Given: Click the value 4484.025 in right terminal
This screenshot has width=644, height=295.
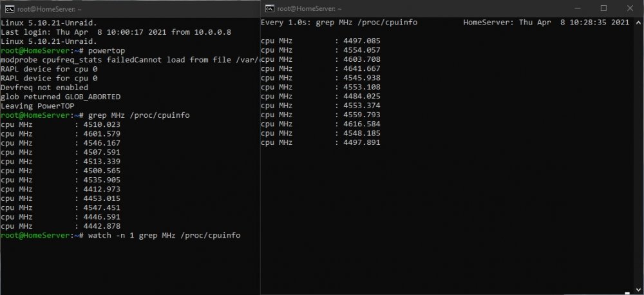Looking at the screenshot, I should coord(362,97).
